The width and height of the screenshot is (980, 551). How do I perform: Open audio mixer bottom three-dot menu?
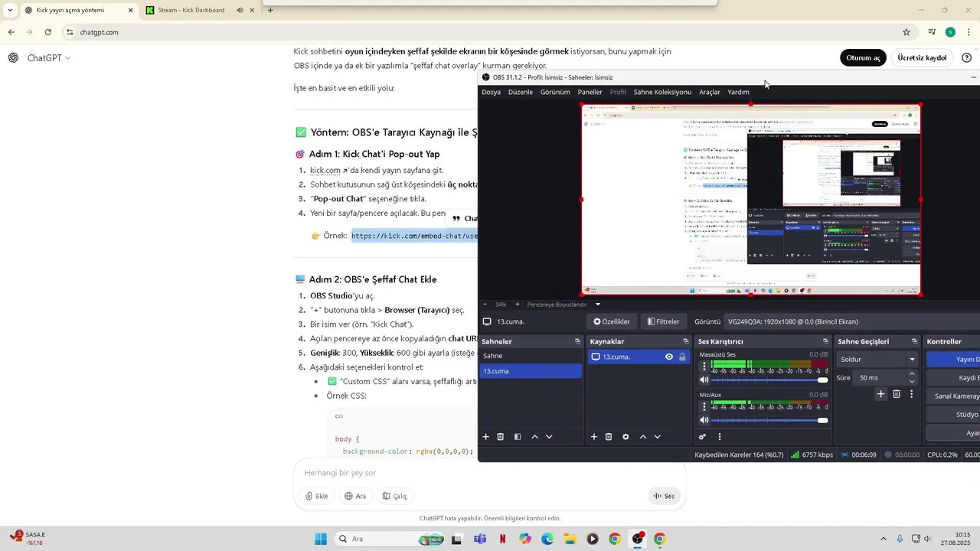coord(719,437)
